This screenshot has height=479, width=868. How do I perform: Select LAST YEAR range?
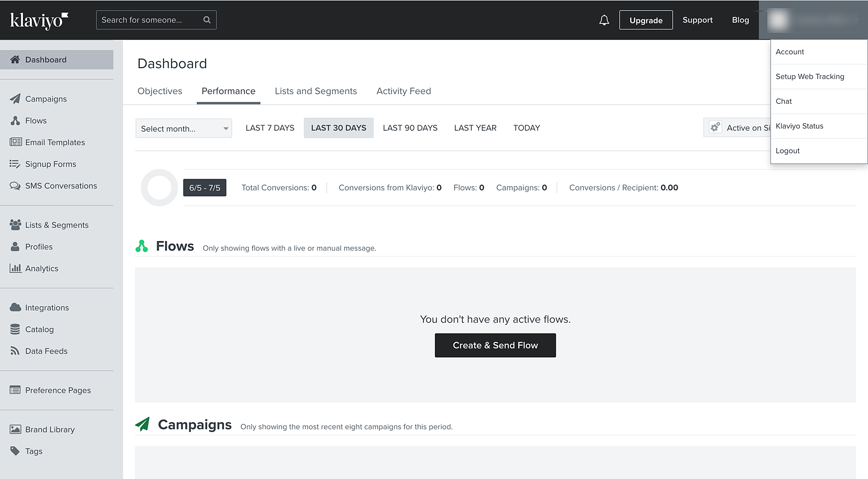click(x=475, y=128)
